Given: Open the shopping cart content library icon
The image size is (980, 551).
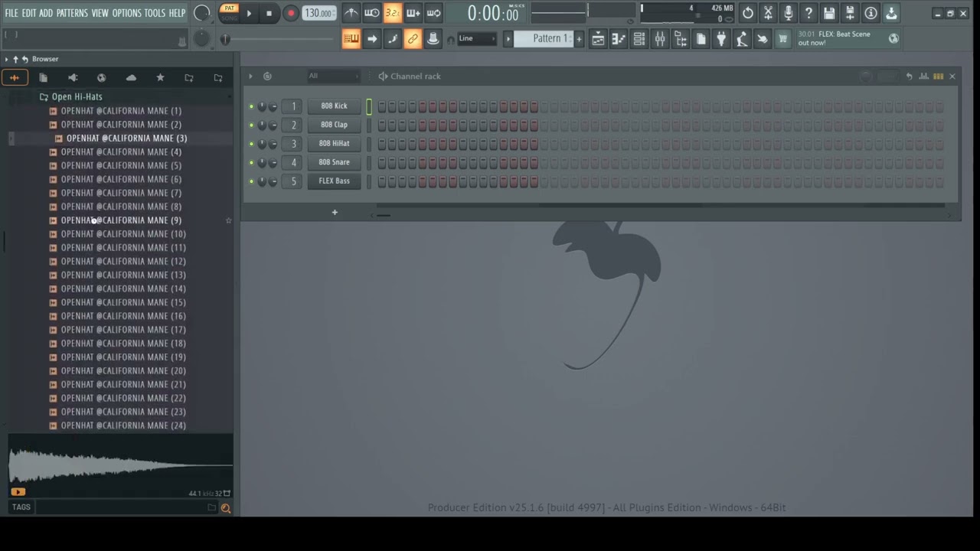Looking at the screenshot, I should [782, 39].
